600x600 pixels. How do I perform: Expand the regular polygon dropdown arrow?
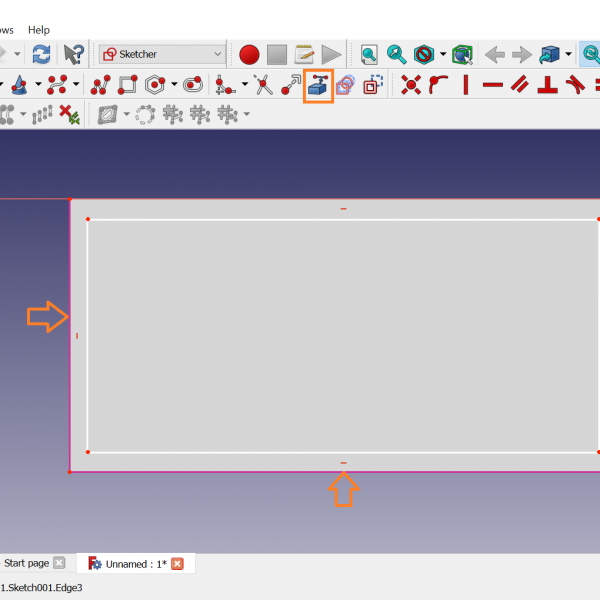(174, 86)
